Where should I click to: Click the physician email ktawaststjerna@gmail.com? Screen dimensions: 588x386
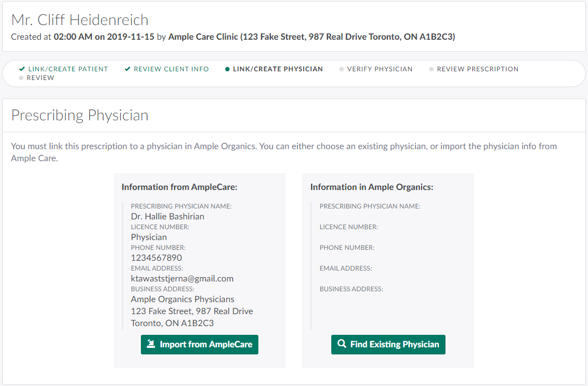tap(182, 278)
